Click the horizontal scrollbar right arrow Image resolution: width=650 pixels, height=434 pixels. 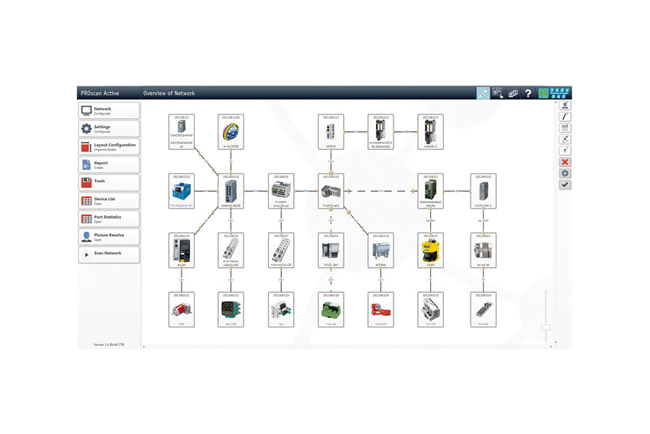pyautogui.click(x=551, y=347)
